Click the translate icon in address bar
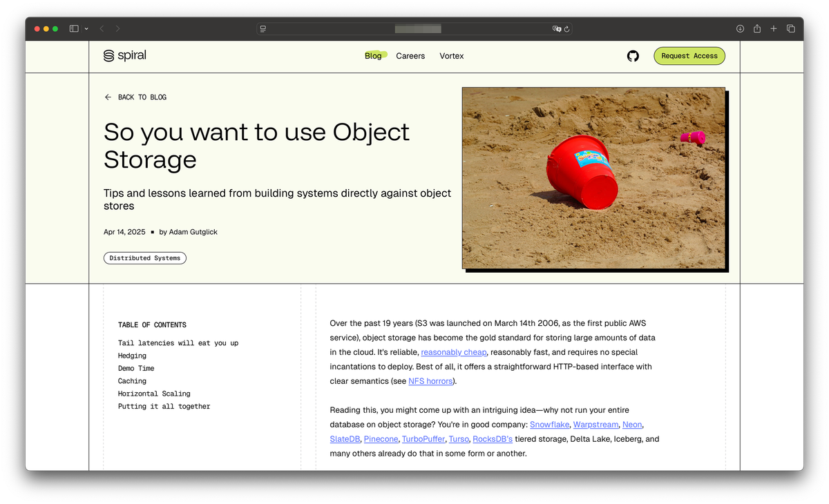Image resolution: width=829 pixels, height=504 pixels. pos(557,29)
